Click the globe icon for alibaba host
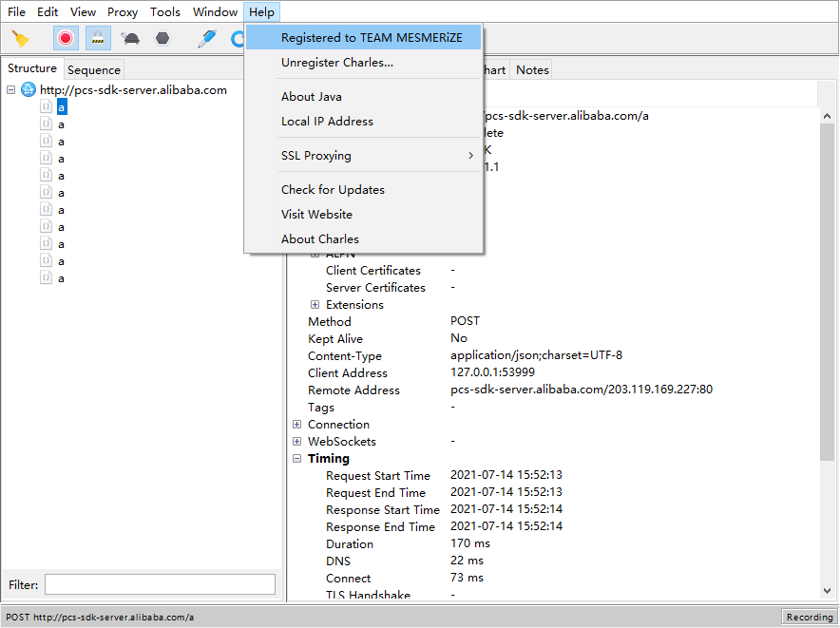Image resolution: width=840 pixels, height=628 pixels. [x=28, y=89]
